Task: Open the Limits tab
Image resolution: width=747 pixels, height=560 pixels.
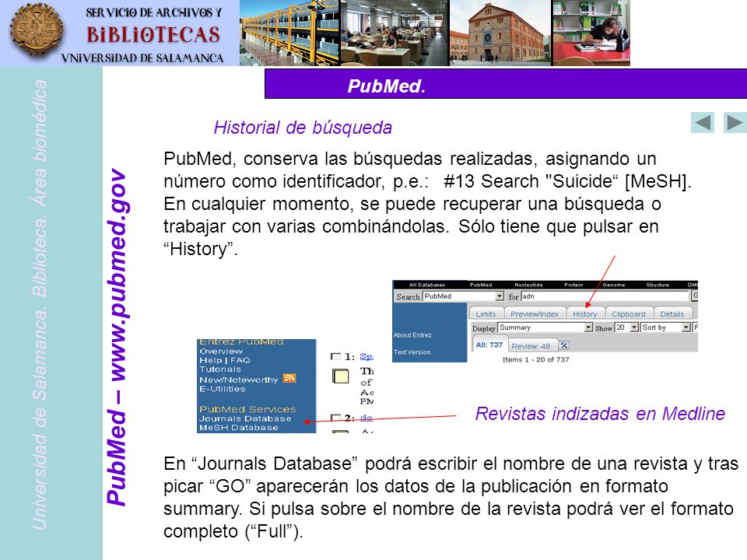Action: click(x=486, y=313)
